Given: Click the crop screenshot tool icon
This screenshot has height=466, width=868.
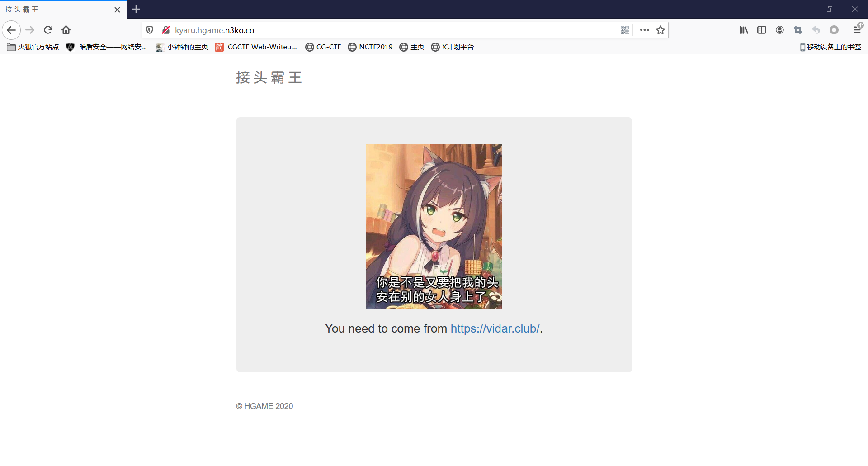Looking at the screenshot, I should coord(798,30).
